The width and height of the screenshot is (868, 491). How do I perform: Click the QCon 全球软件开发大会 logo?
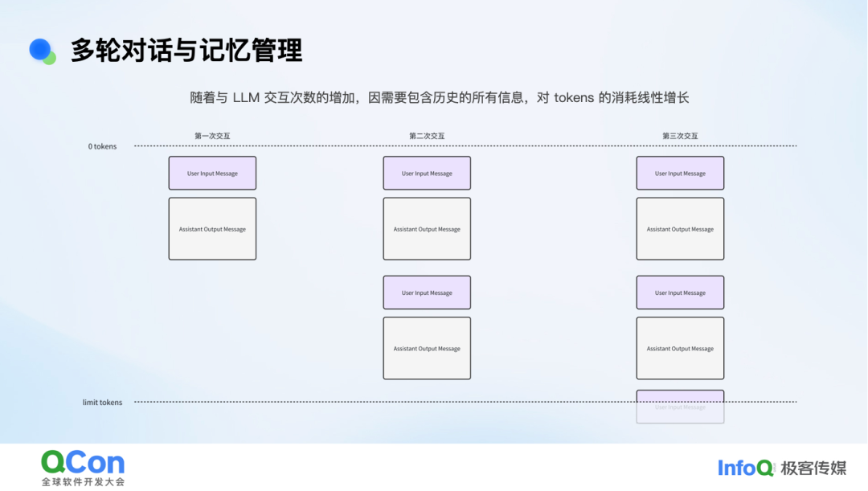click(x=83, y=468)
